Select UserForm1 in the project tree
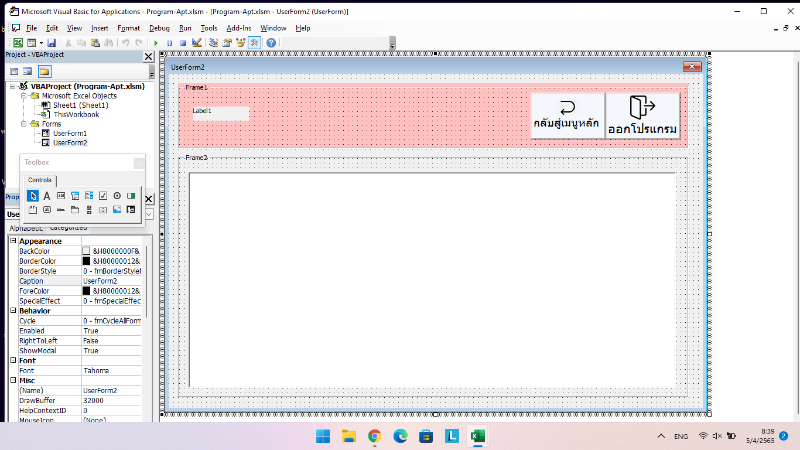Image resolution: width=800 pixels, height=450 pixels. [x=69, y=133]
